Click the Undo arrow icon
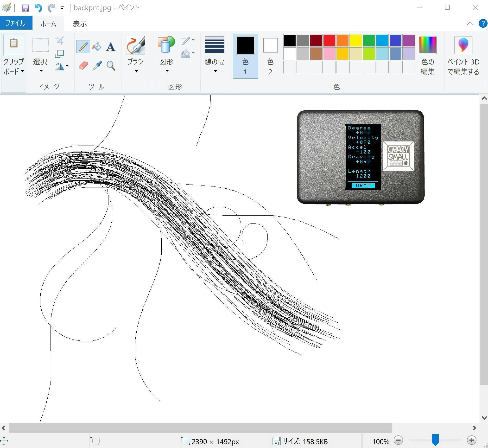The height and width of the screenshot is (448, 488). [x=38, y=8]
